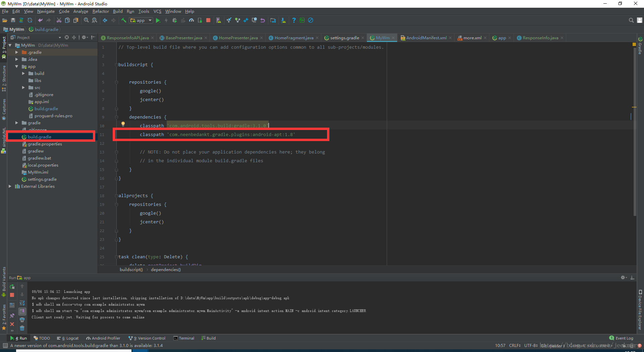Click the Help question mark icon
Image resolution: width=644 pixels, height=352 pixels.
(x=294, y=20)
